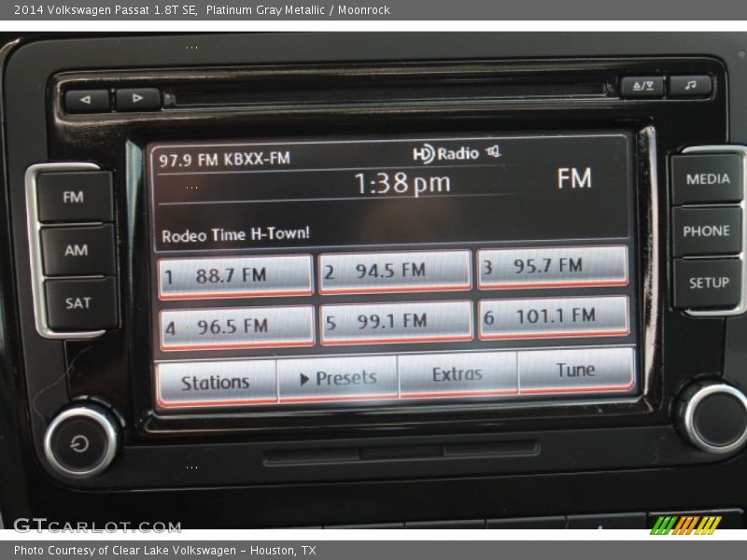Choose preset 3 95.7 FM

[x=553, y=267]
